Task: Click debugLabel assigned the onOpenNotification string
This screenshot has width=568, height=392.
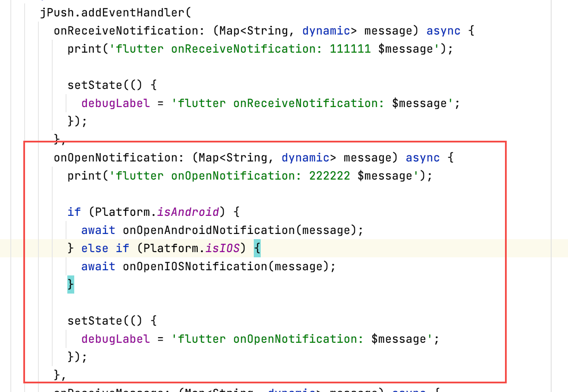Action: point(116,339)
